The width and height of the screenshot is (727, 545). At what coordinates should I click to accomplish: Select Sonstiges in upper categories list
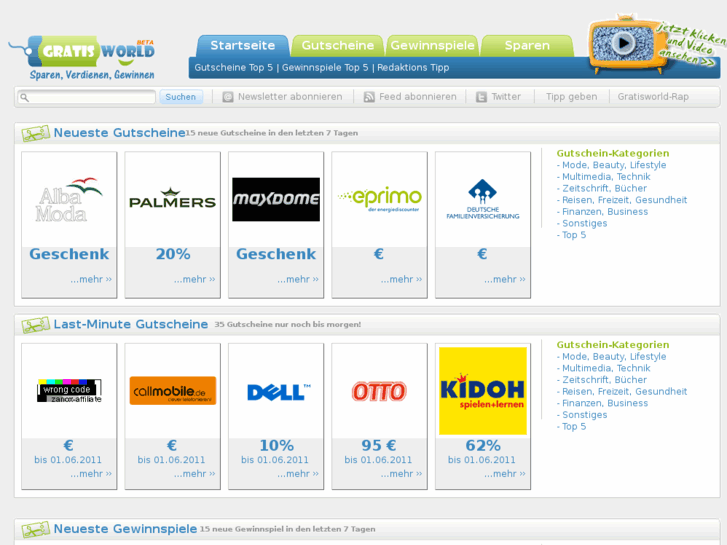tap(584, 223)
